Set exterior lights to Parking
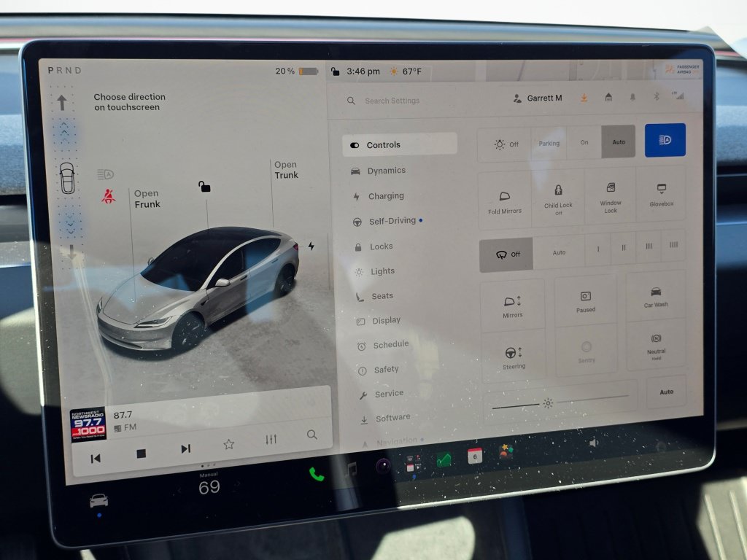 (x=549, y=144)
